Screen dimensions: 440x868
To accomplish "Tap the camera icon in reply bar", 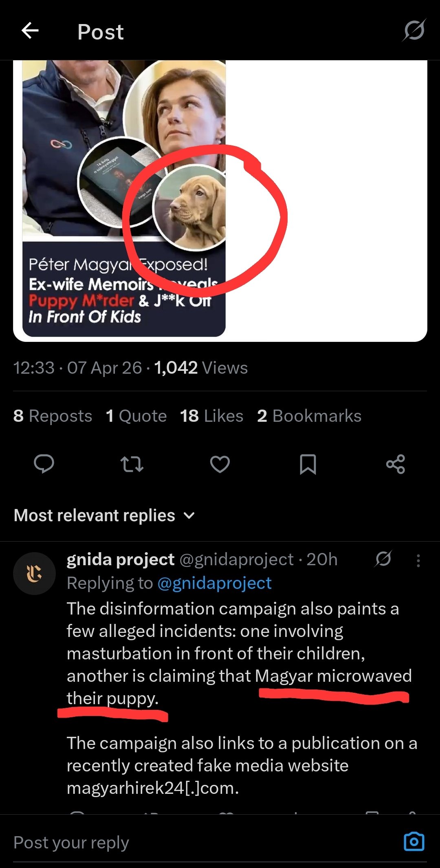I will click(414, 842).
